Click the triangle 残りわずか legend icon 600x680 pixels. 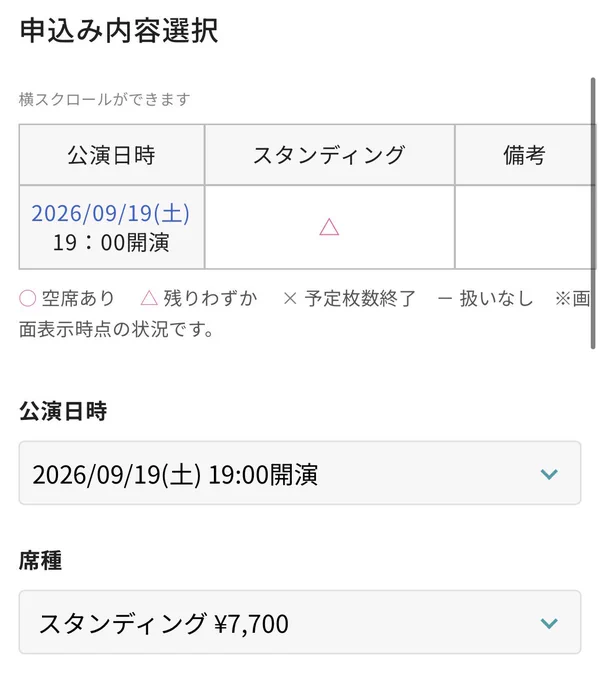pos(149,298)
